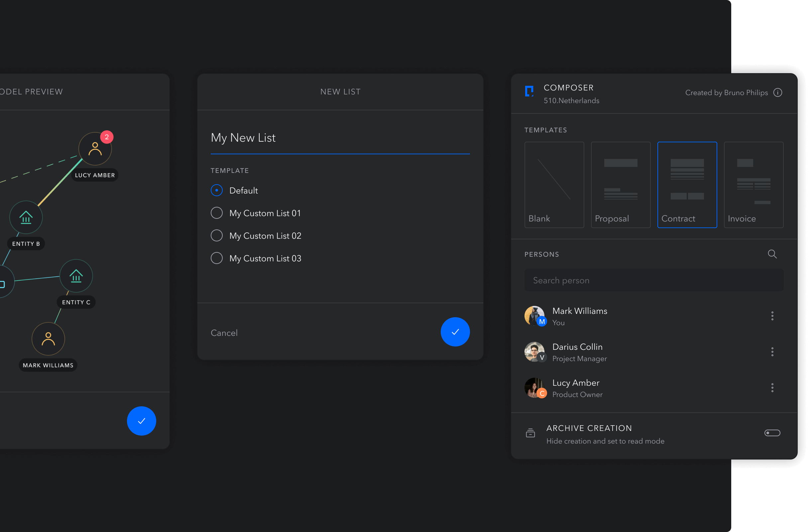Image resolution: width=811 pixels, height=532 pixels.
Task: Click the Composer logo icon
Action: point(529,91)
